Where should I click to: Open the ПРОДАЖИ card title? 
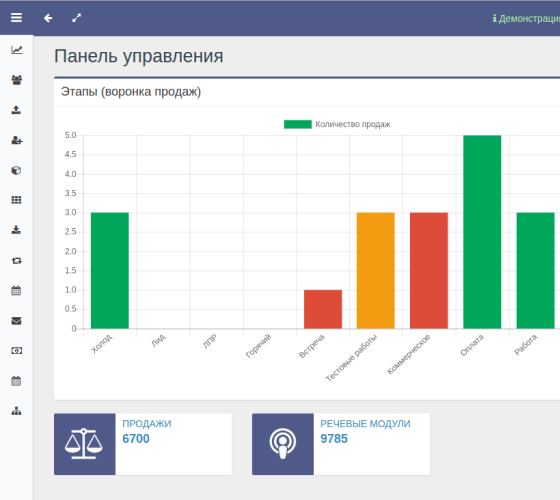(147, 424)
